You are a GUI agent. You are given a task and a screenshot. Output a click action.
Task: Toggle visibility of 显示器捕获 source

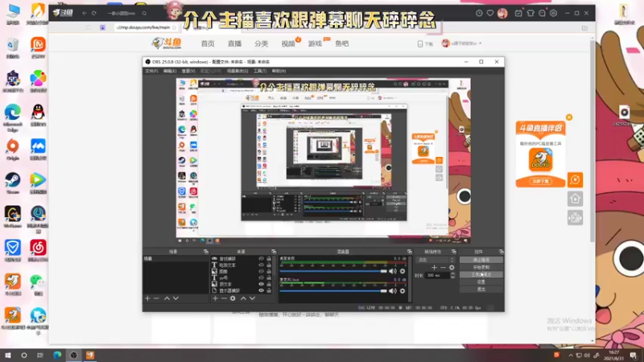261,290
